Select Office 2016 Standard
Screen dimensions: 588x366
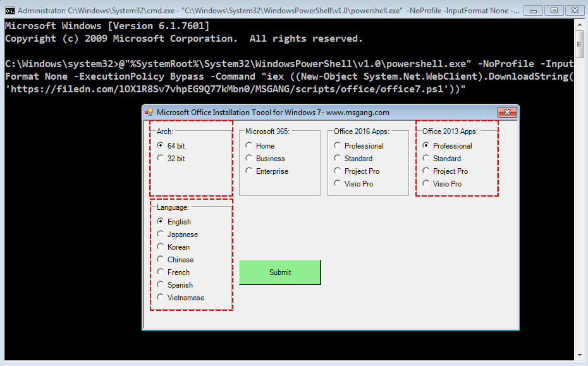click(353, 158)
